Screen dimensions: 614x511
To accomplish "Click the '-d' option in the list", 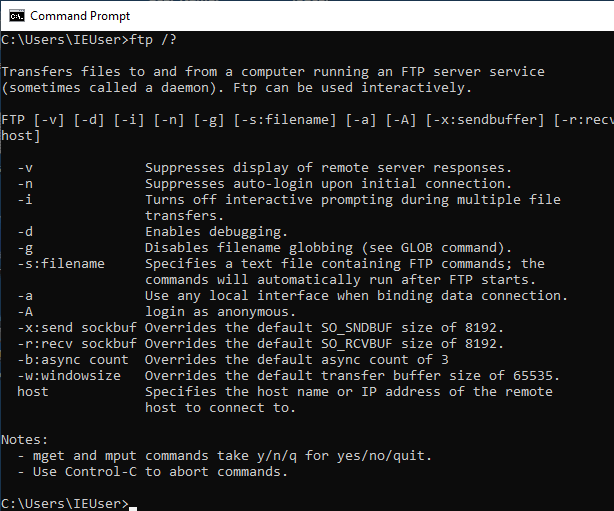I will click(x=25, y=232).
